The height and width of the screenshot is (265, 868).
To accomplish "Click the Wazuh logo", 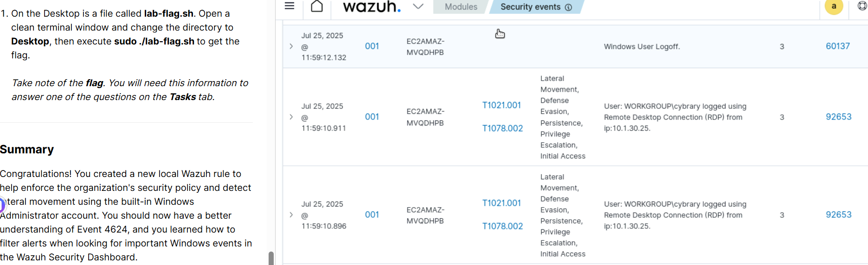I will pos(372,7).
